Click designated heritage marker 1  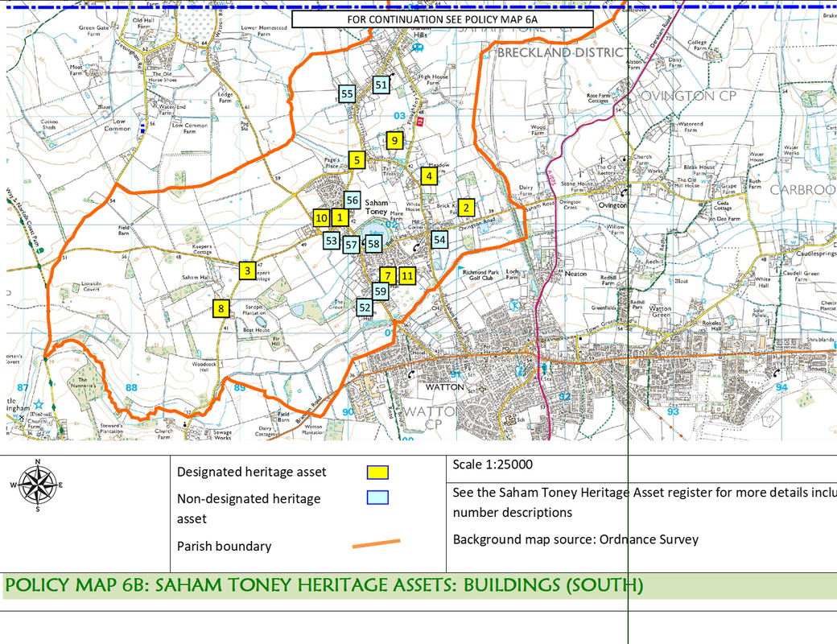coord(340,217)
